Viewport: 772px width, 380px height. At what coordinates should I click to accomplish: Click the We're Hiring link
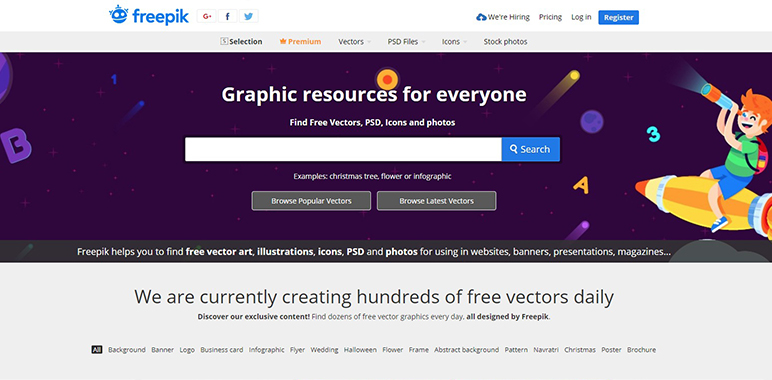[x=503, y=17]
